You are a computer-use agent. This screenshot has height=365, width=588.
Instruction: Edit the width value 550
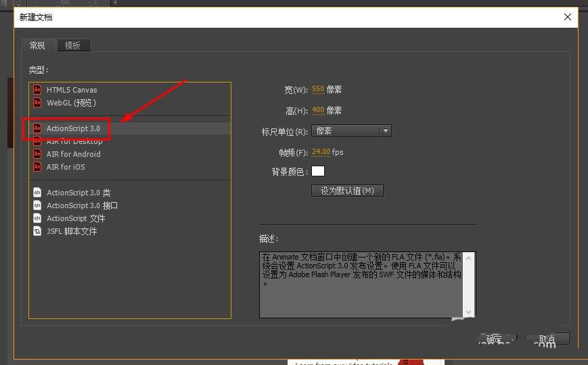tap(317, 89)
